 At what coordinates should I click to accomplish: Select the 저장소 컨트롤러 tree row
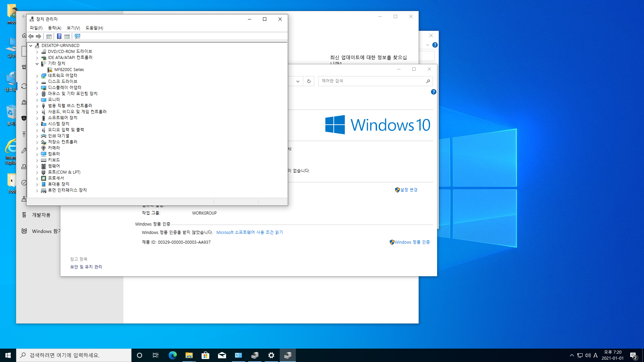[x=62, y=142]
